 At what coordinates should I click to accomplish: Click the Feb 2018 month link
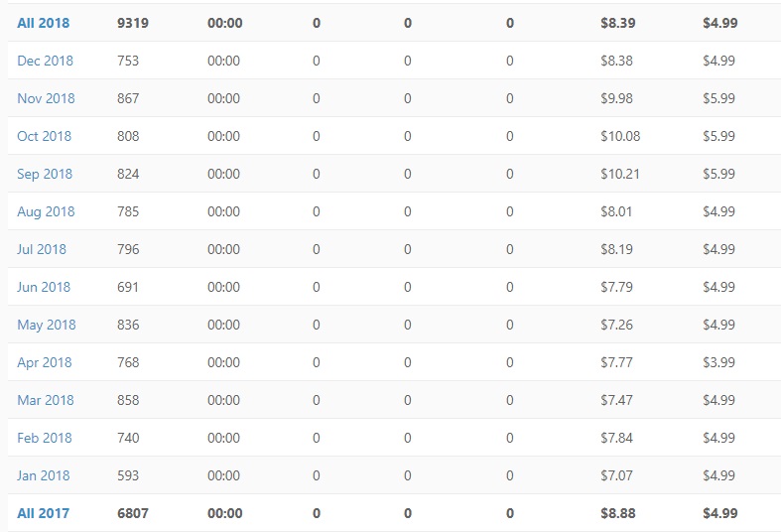coord(45,438)
